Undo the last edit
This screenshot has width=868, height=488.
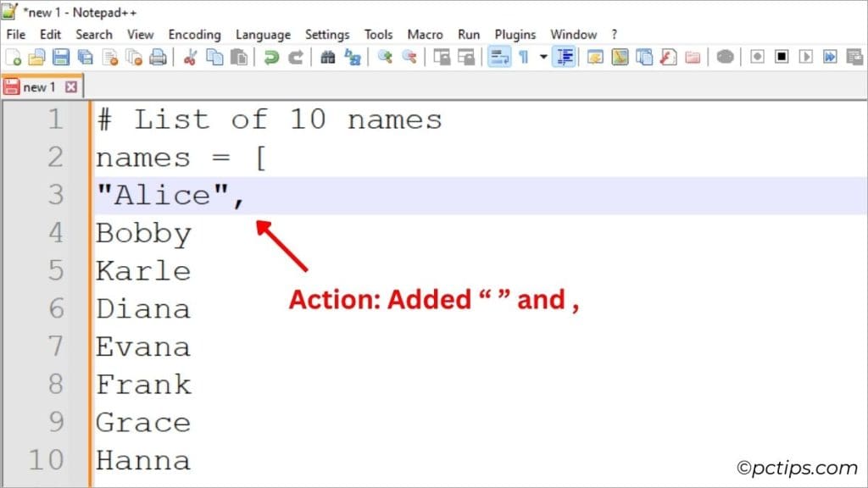tap(271, 57)
